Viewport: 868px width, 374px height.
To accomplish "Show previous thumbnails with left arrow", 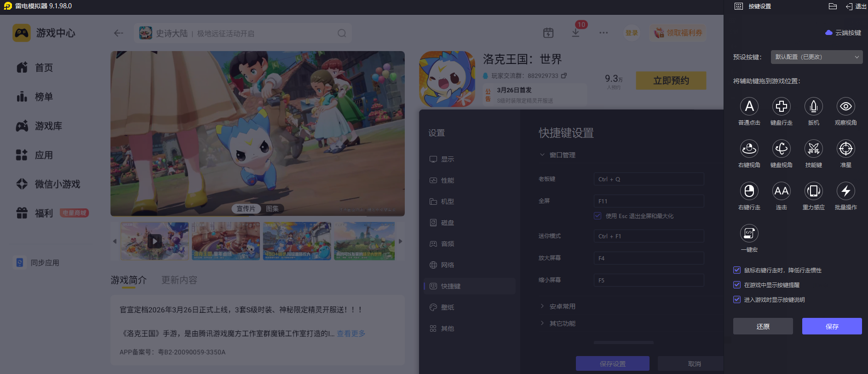I will coord(115,241).
